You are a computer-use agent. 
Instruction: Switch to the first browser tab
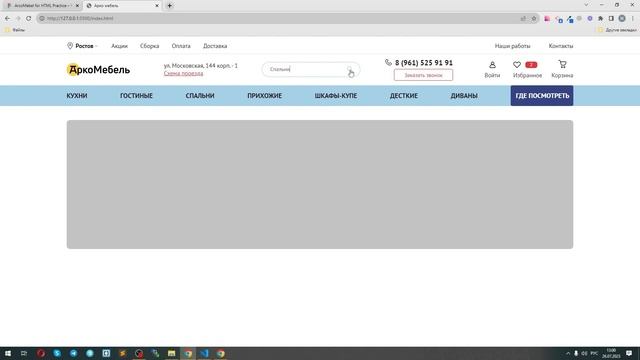click(x=41, y=6)
